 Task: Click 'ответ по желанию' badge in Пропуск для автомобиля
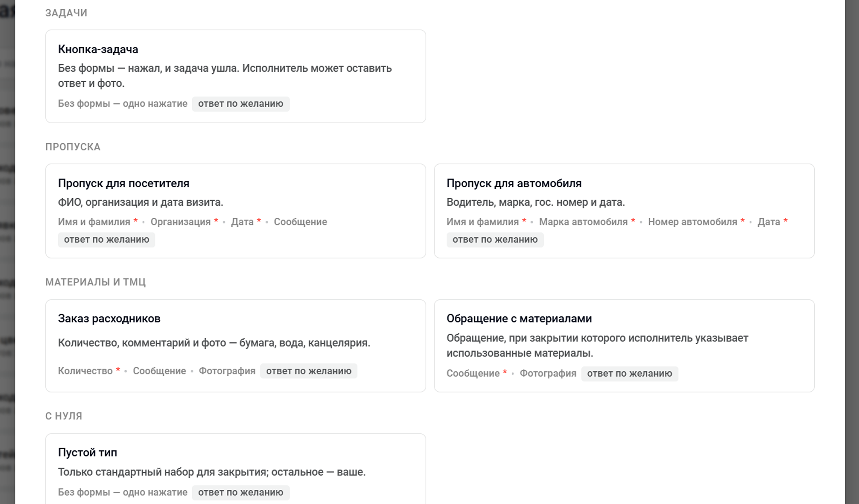point(495,240)
